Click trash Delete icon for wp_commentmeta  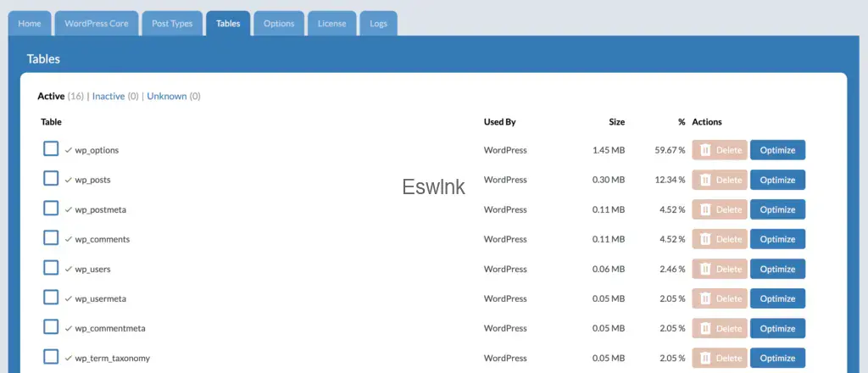coord(705,328)
